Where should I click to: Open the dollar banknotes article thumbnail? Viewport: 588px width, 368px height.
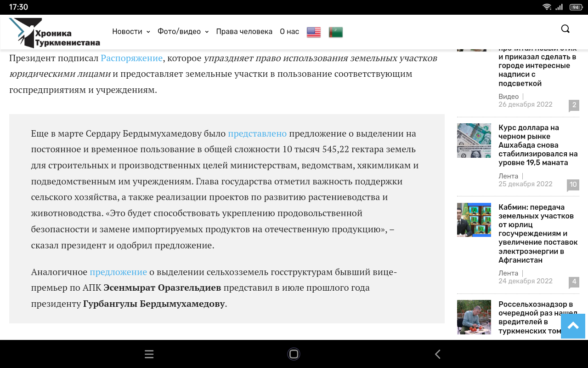pyautogui.click(x=474, y=140)
